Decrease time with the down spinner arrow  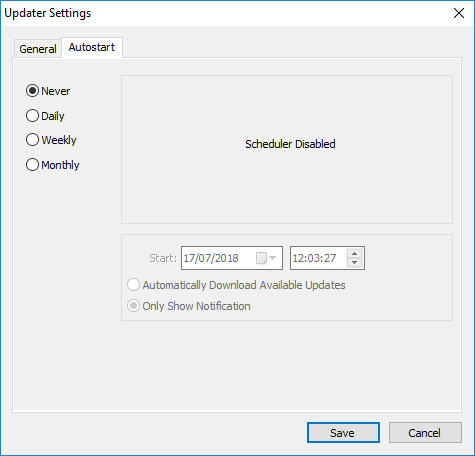coord(355,263)
